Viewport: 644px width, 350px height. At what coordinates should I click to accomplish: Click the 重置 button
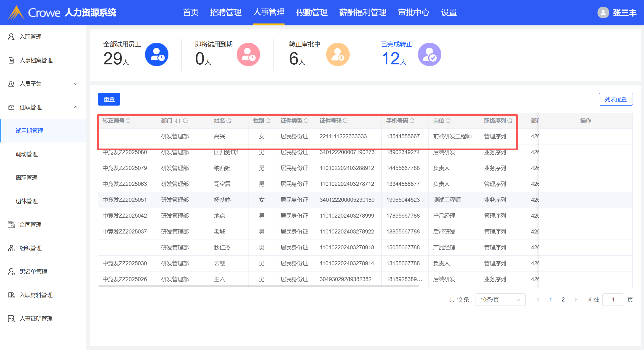pyautogui.click(x=109, y=99)
